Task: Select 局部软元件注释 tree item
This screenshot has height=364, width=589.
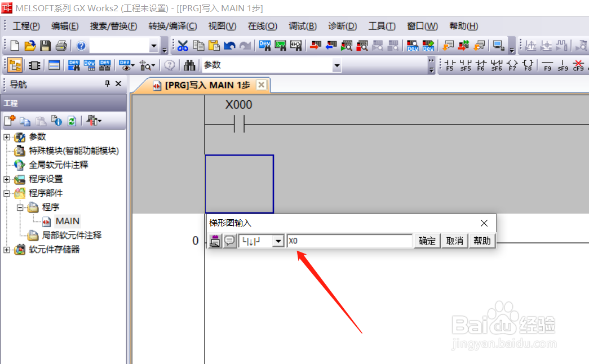Action: coord(72,236)
